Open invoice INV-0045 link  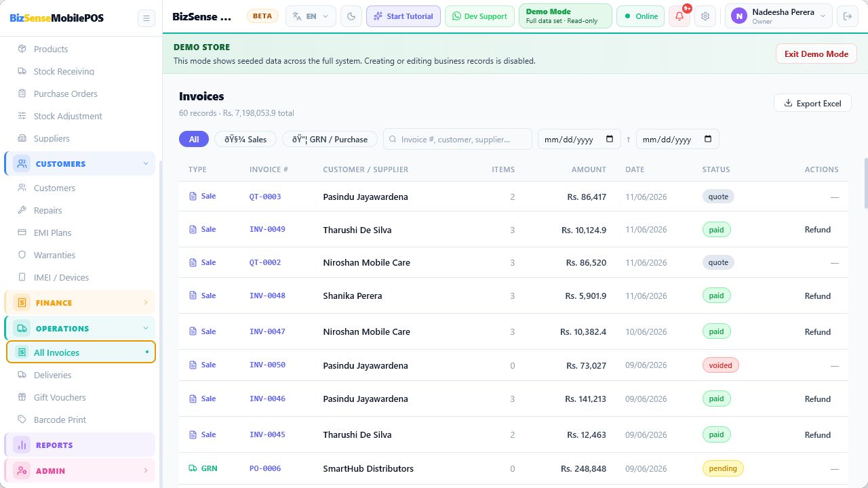[x=267, y=434]
